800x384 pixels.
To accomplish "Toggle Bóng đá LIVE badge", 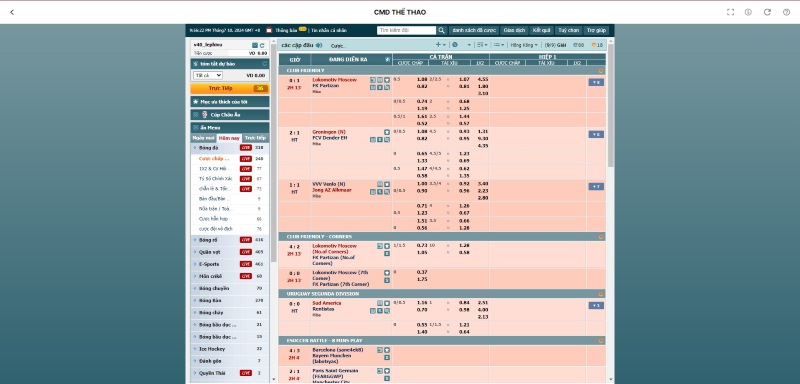I will (x=246, y=148).
